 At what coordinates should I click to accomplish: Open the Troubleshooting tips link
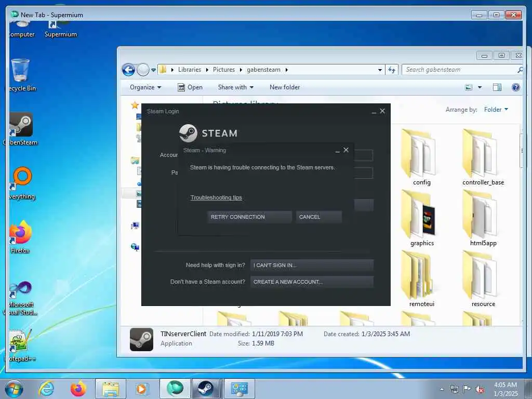click(x=216, y=197)
